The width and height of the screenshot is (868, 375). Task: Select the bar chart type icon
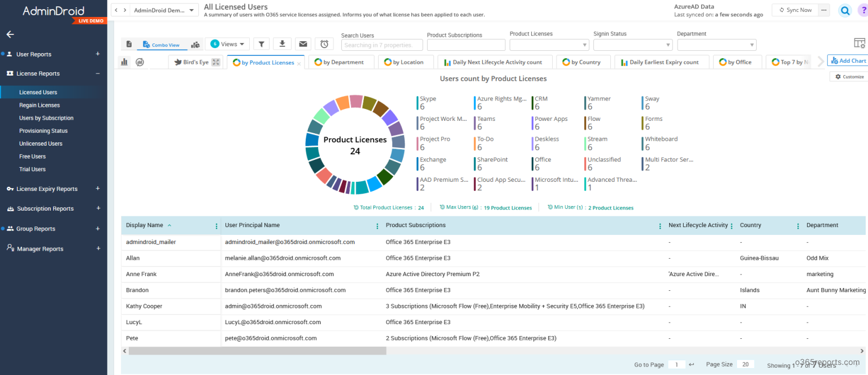point(124,62)
